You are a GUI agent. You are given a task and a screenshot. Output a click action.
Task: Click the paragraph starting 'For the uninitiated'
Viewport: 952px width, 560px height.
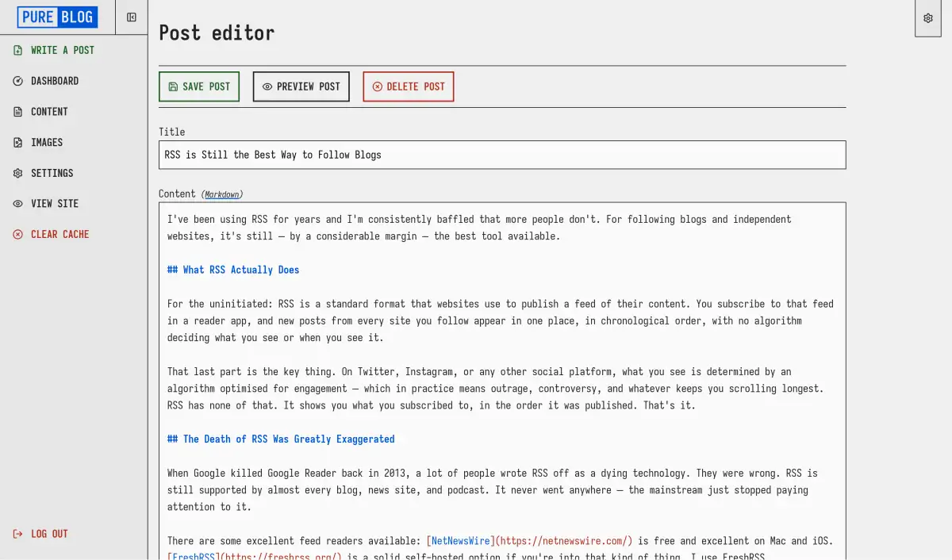click(501, 320)
